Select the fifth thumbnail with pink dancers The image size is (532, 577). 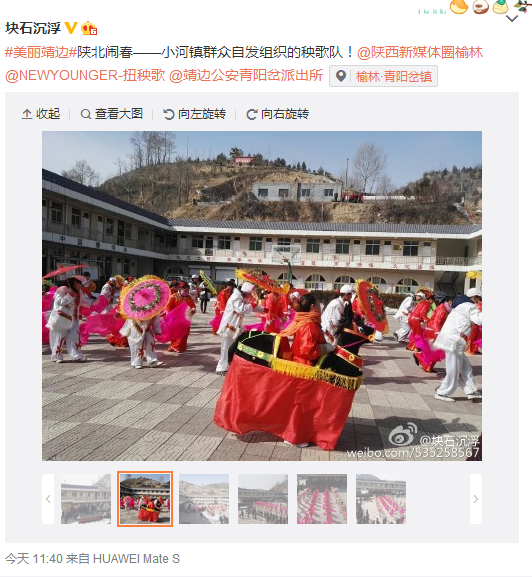322,499
